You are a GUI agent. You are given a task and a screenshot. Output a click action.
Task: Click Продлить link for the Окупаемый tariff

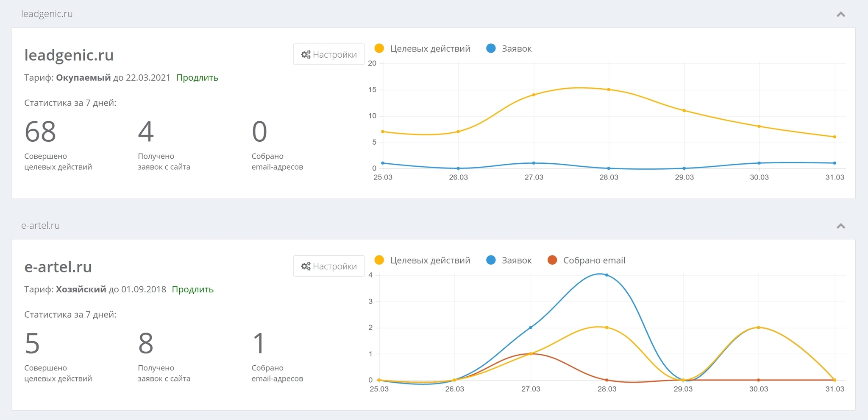pos(197,78)
